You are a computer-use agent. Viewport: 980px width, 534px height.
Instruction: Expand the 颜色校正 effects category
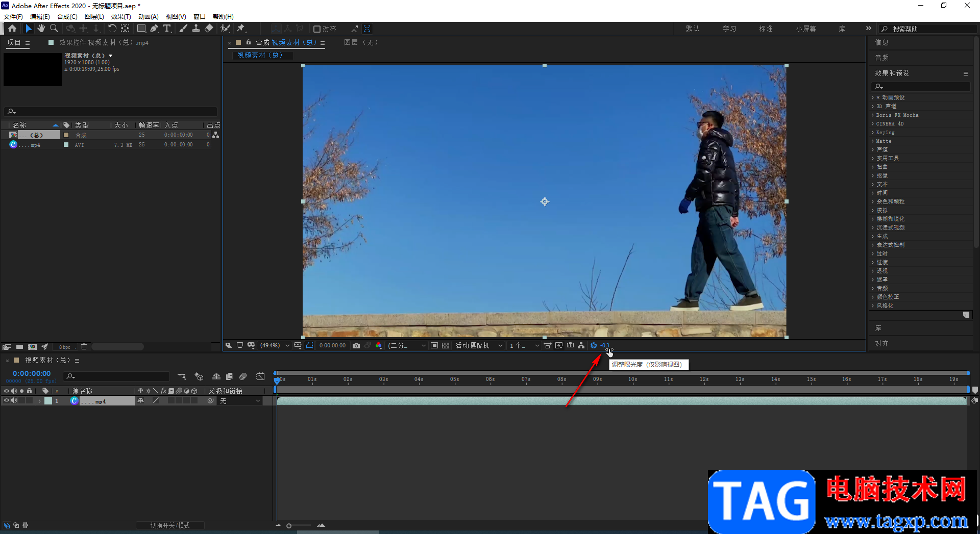[x=873, y=297]
